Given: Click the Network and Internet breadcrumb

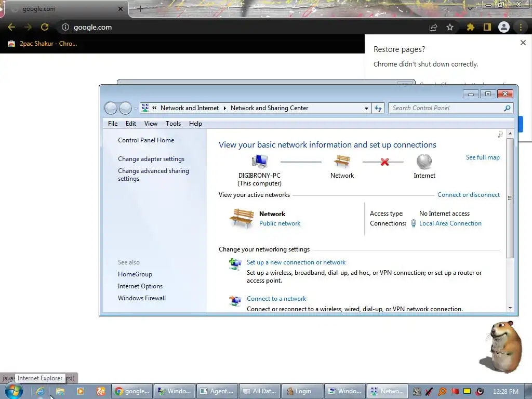Looking at the screenshot, I should (190, 108).
